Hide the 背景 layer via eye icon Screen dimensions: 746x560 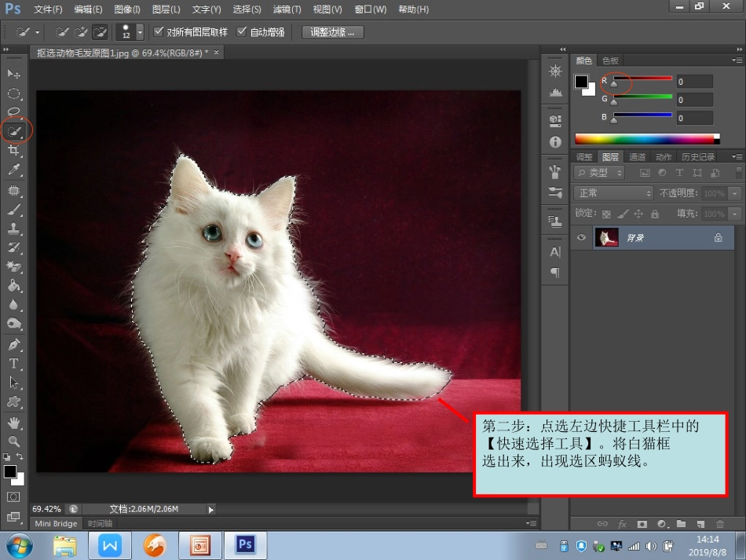click(x=582, y=238)
